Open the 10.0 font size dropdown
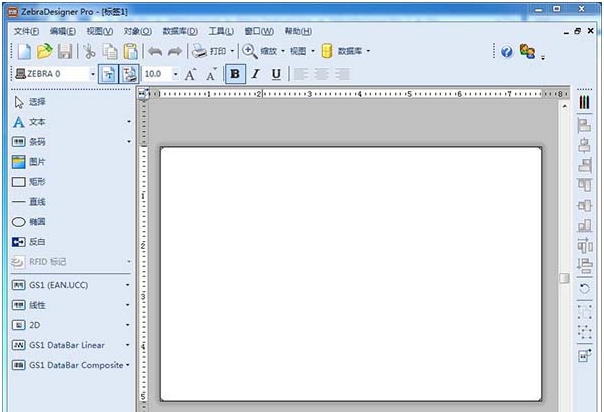604x412 pixels. click(176, 74)
